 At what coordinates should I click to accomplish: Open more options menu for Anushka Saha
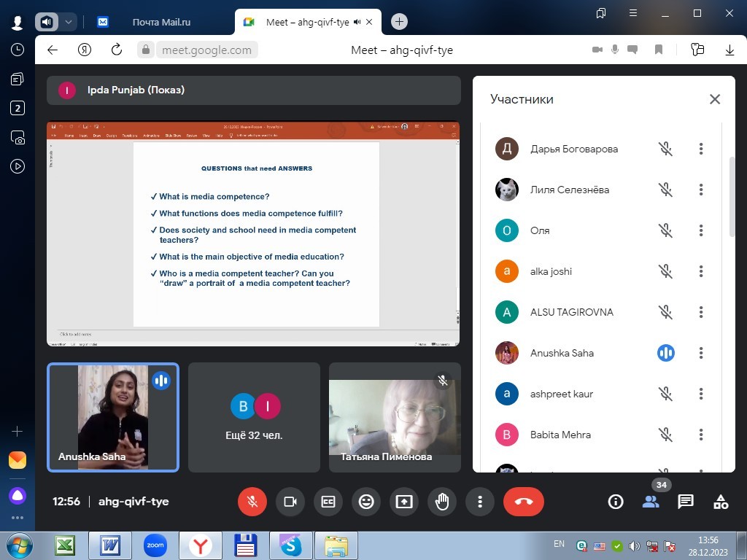pos(701,353)
